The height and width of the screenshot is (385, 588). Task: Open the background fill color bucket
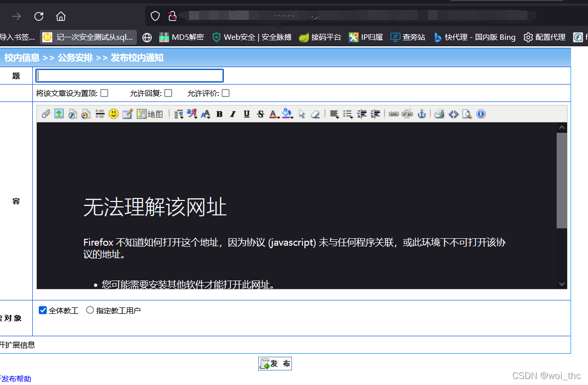288,114
